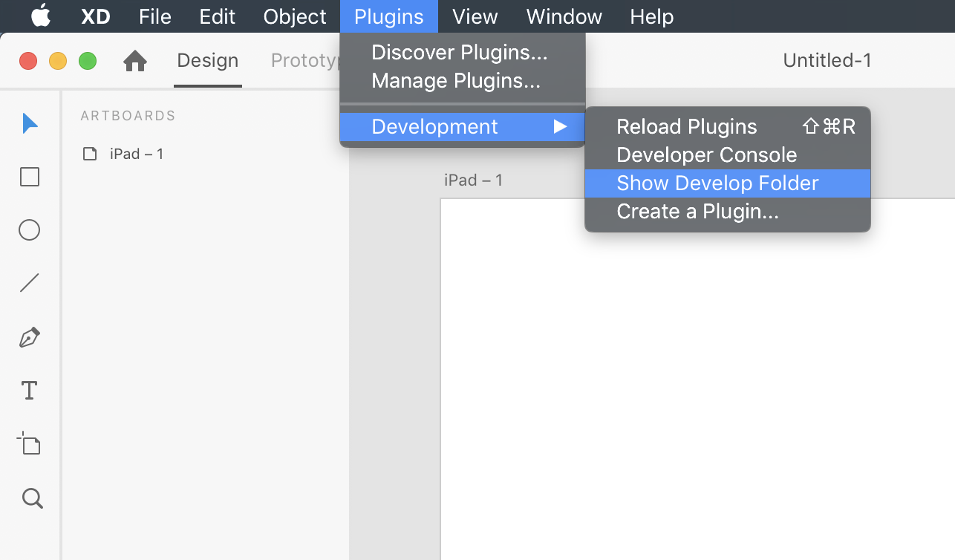Image resolution: width=955 pixels, height=560 pixels.
Task: Choose Discover Plugins... from the menu
Action: tap(463, 53)
